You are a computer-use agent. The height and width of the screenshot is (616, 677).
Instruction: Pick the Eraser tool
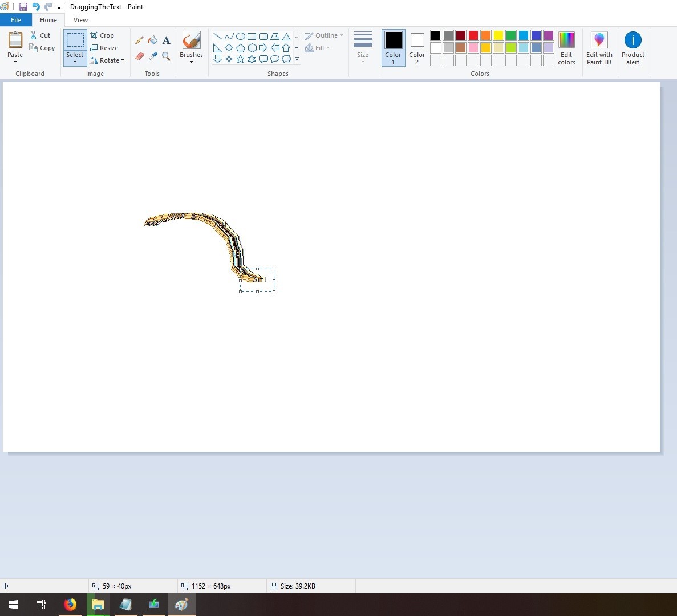pyautogui.click(x=139, y=56)
